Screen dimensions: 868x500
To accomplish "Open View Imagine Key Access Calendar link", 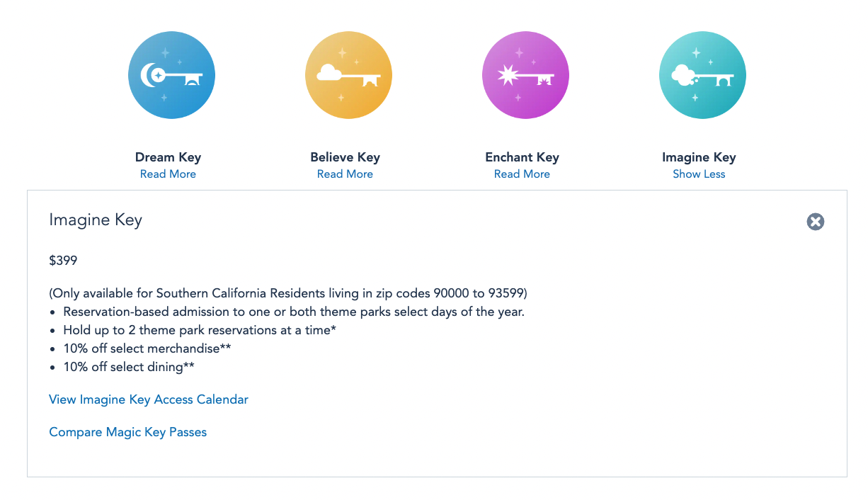I will coord(149,399).
